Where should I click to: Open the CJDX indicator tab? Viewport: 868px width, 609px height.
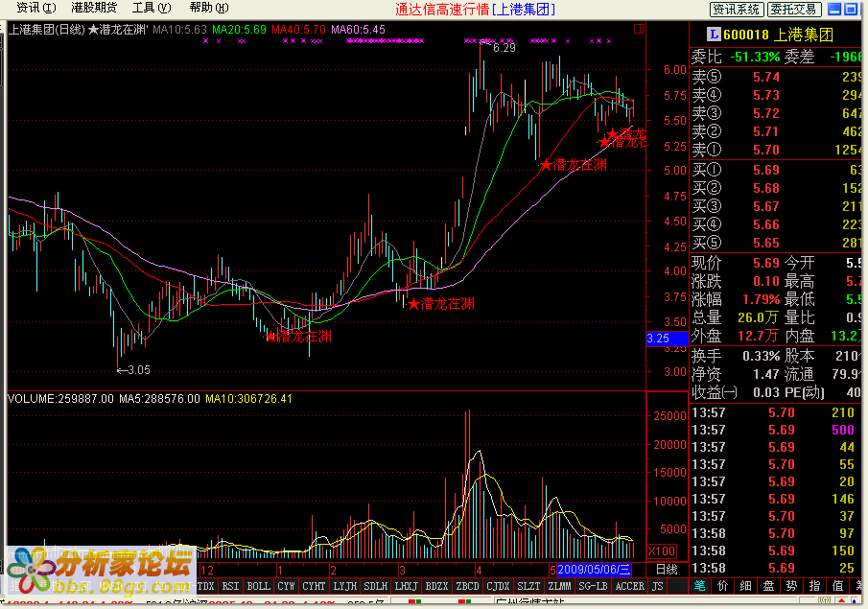498,586
